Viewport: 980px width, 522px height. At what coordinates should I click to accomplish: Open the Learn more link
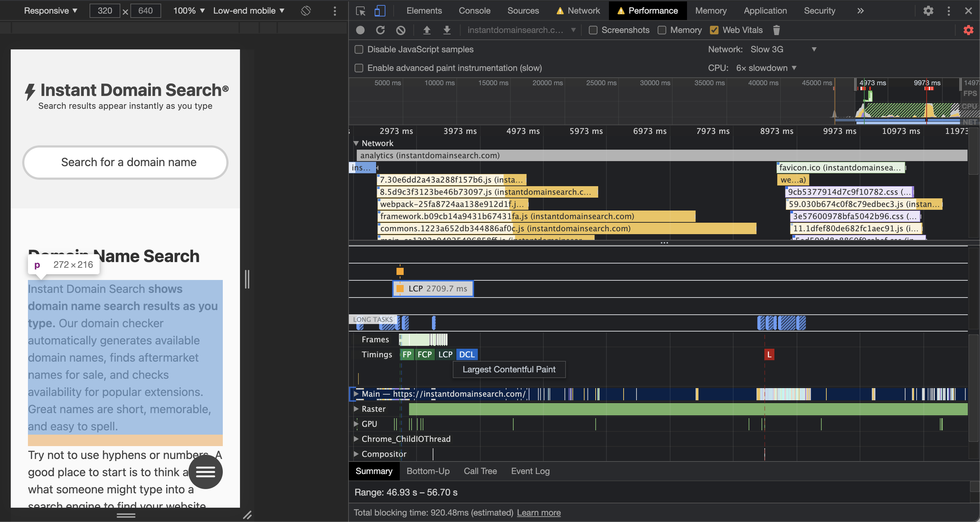click(x=539, y=512)
